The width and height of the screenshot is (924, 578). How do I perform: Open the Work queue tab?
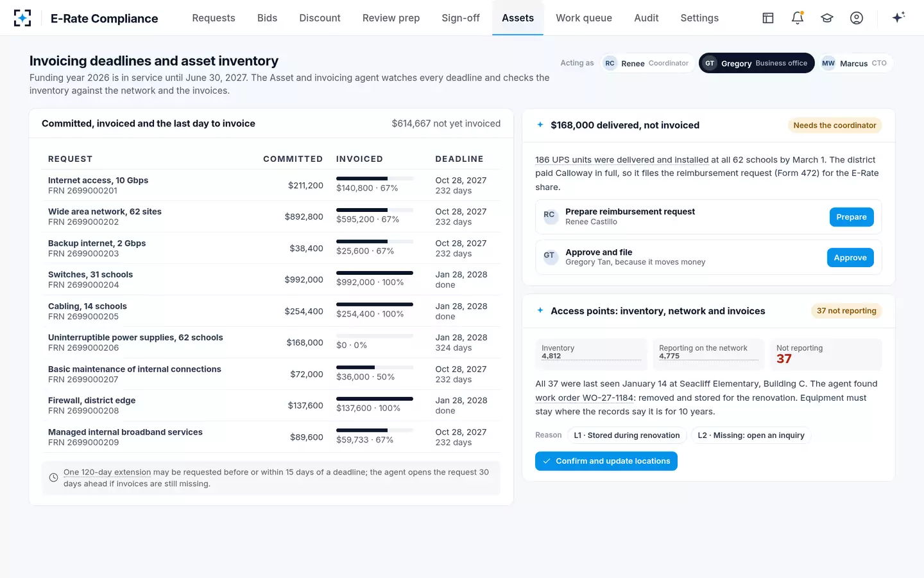pos(584,18)
